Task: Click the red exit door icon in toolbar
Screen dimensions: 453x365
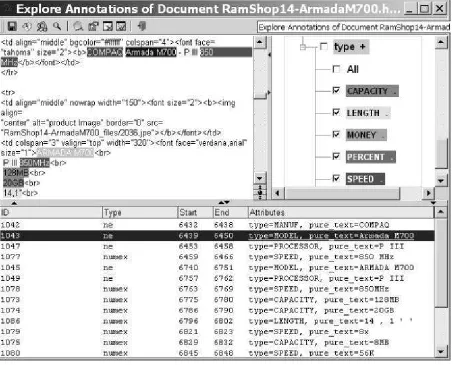Action: tap(142, 26)
